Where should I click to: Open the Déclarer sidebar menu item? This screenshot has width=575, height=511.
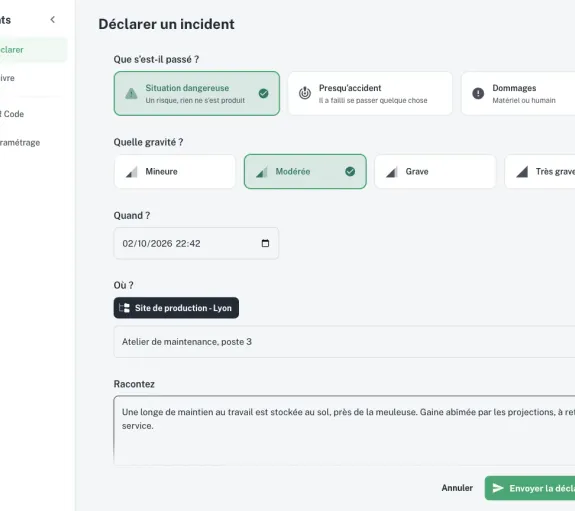coord(33,50)
